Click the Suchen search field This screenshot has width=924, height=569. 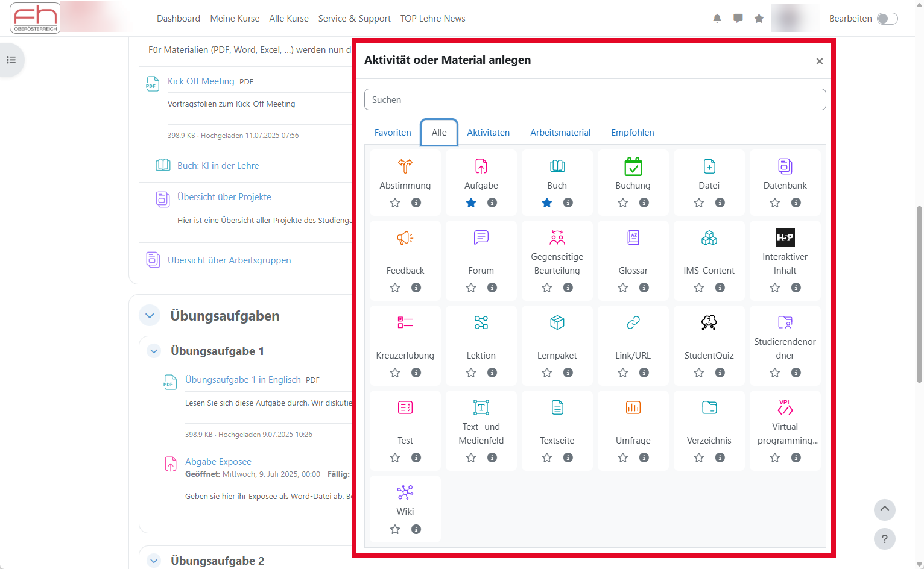[x=595, y=100]
